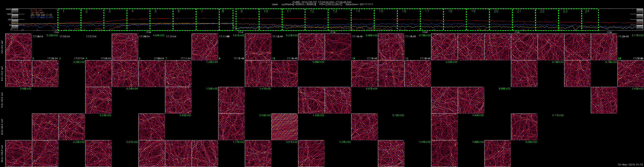Select time interval 12 in the lightcurve
Viewport: 644px width, 167px height.
click(317, 20)
